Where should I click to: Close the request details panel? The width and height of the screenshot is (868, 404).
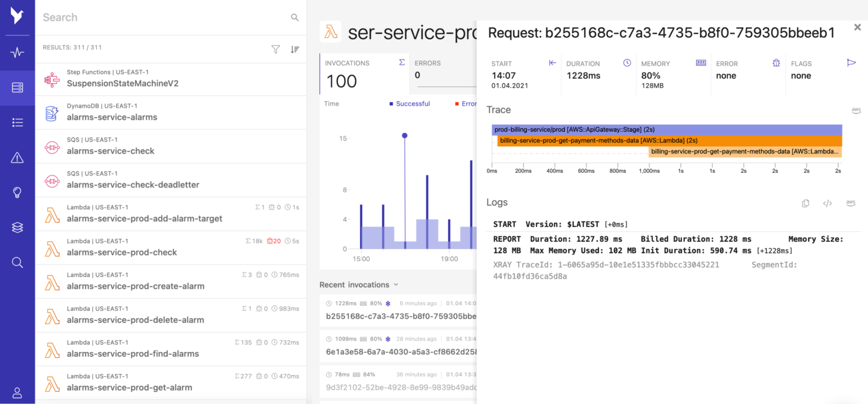pyautogui.click(x=858, y=27)
